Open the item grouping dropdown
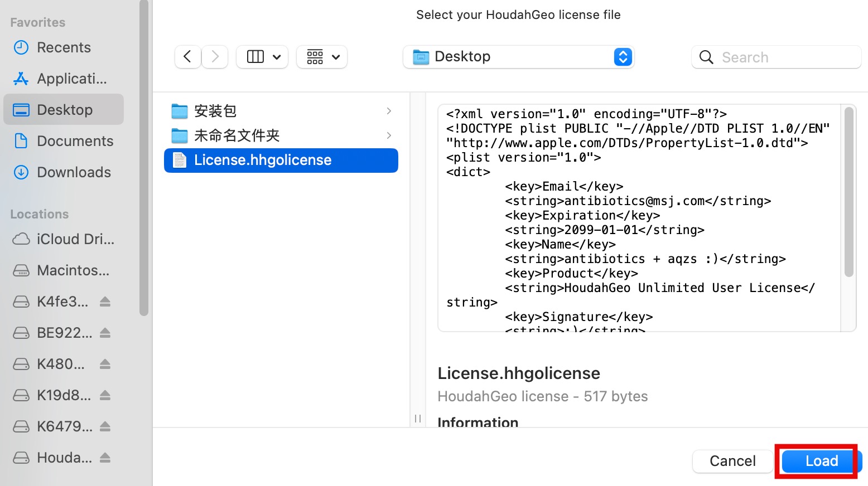 pyautogui.click(x=322, y=57)
